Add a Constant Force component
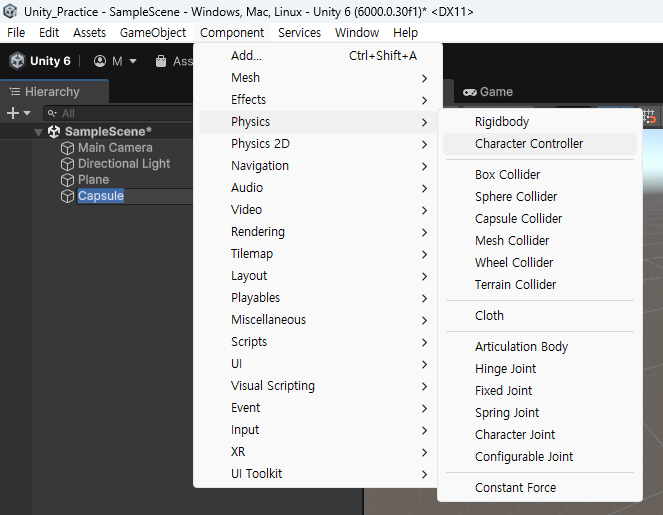The height and width of the screenshot is (515, 663). point(540,488)
